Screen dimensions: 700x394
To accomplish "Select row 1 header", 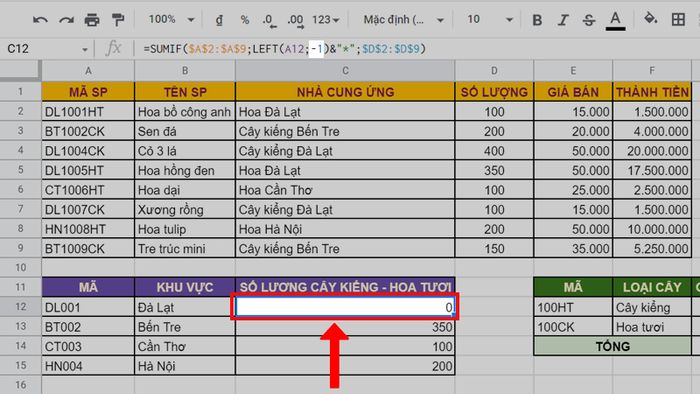I will pos(21,91).
